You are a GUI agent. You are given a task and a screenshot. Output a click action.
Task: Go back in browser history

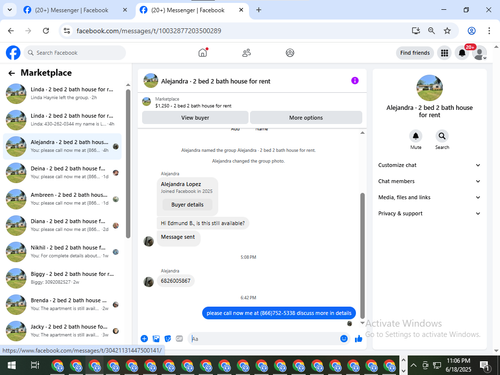click(x=11, y=31)
